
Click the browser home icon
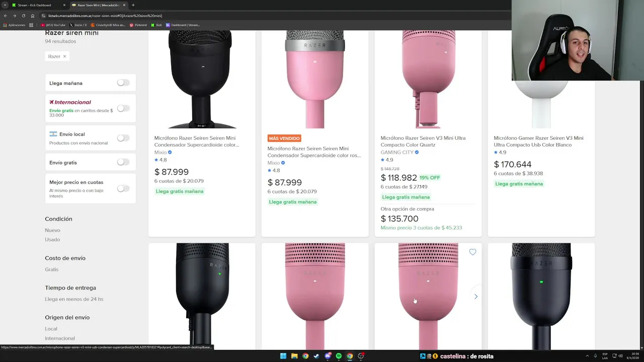tap(33, 16)
